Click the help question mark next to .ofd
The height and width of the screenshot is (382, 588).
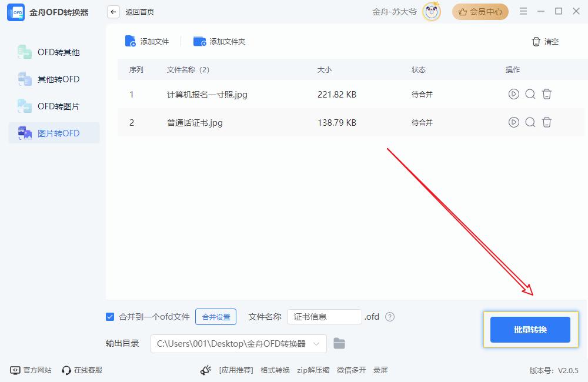tap(389, 317)
